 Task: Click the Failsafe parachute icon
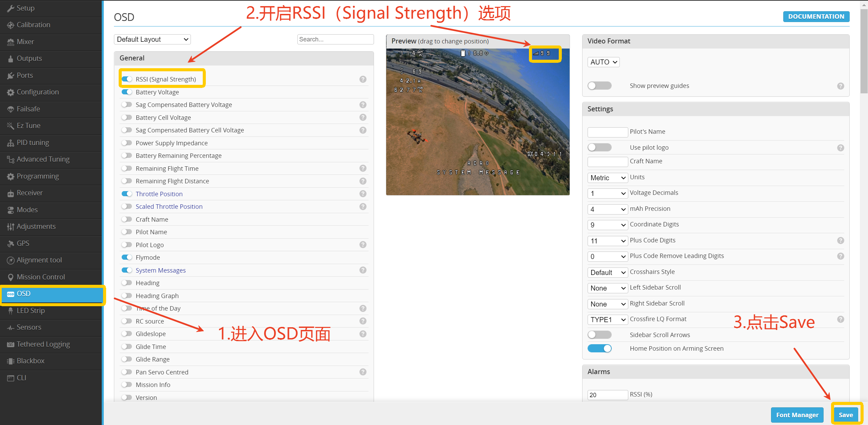tap(11, 109)
